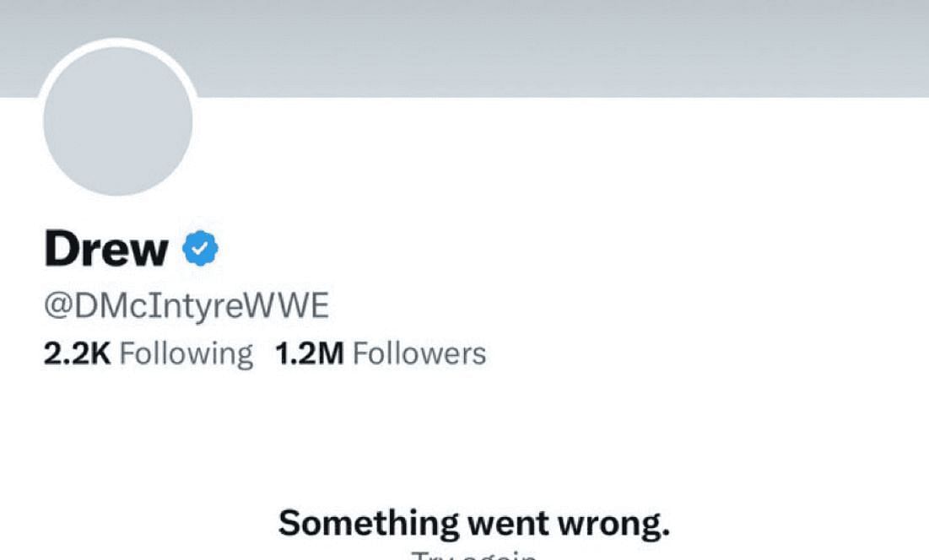
Task: Click the Something went wrong message
Action: click(x=474, y=523)
